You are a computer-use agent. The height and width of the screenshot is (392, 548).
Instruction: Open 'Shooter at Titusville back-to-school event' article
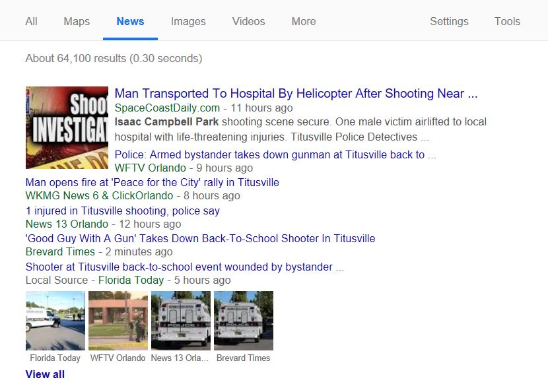[x=185, y=267]
